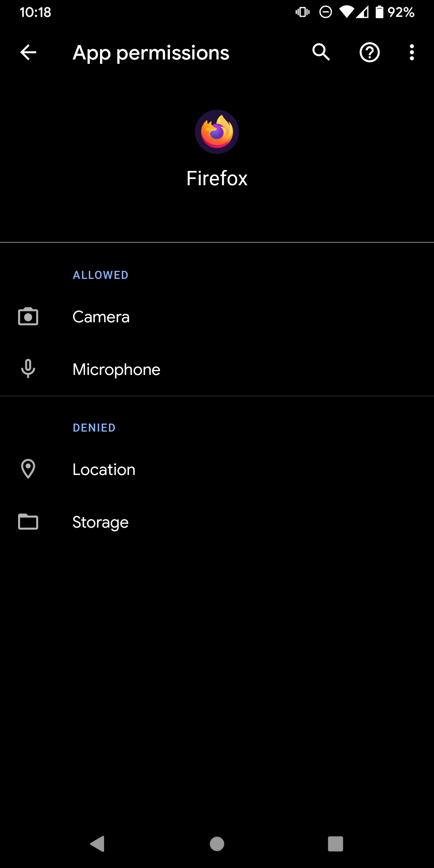
Task: Tap the back arrow to leave permissions
Action: [x=27, y=52]
